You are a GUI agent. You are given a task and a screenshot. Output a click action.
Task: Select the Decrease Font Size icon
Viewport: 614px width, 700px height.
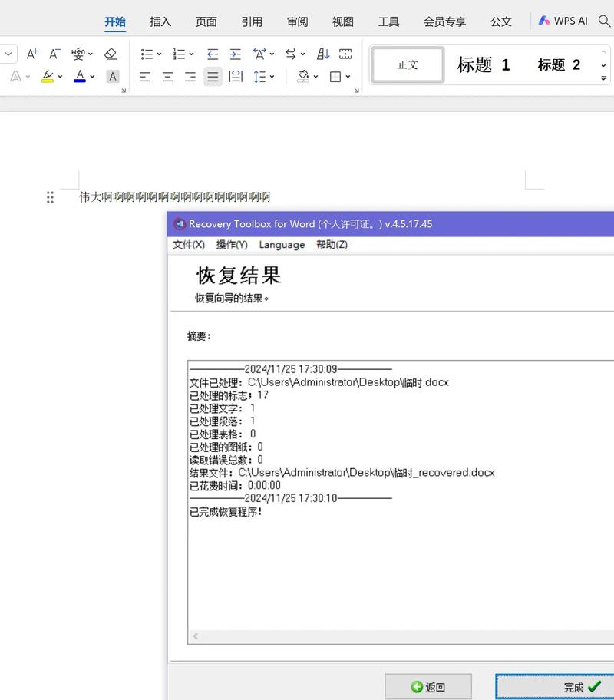(54, 54)
